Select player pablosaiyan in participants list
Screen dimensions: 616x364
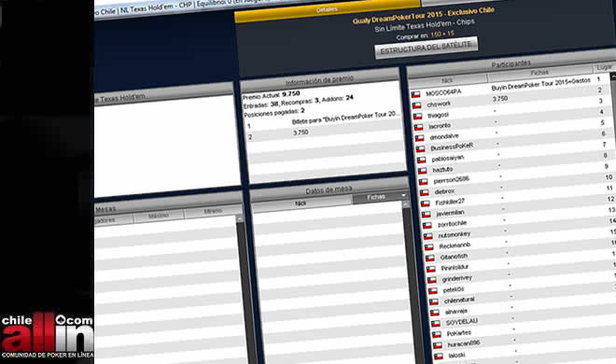[x=447, y=159]
